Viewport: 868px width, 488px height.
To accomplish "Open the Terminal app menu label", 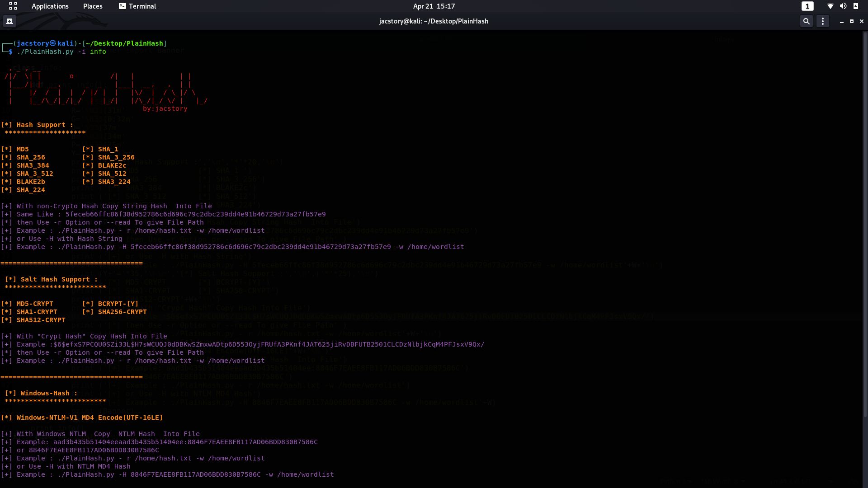I will (x=142, y=6).
